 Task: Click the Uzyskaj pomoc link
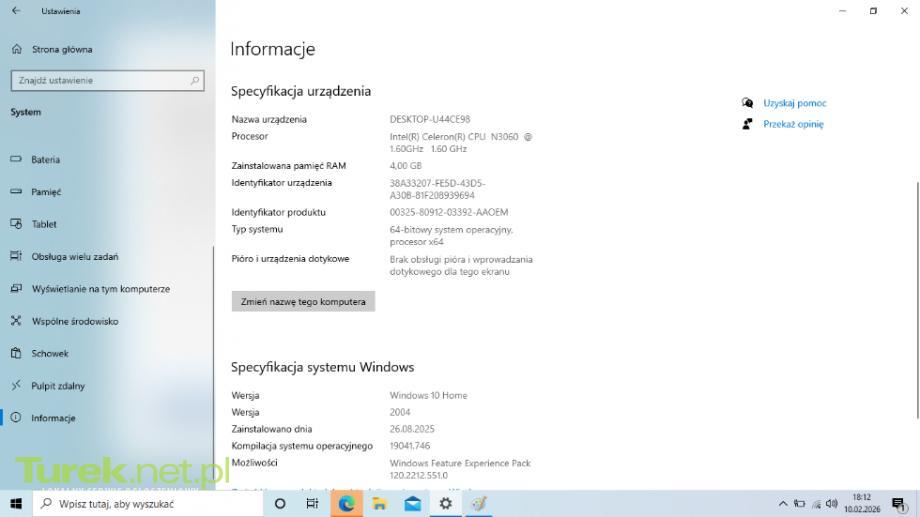pos(794,103)
